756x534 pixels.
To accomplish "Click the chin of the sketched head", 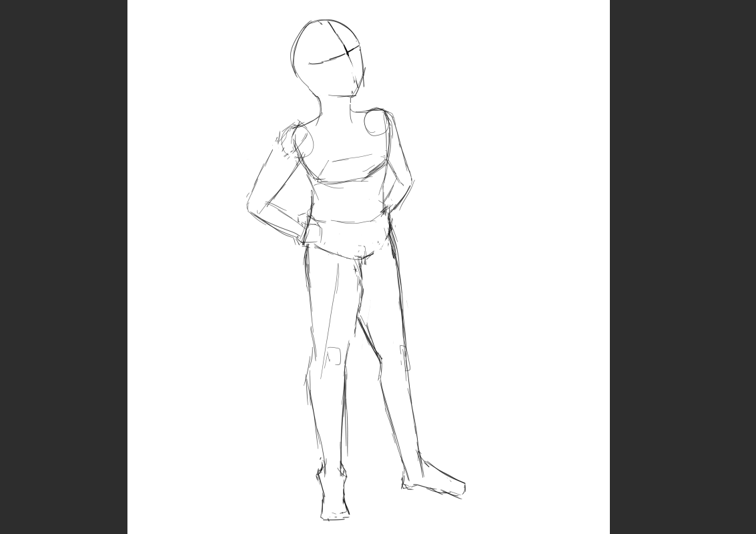I will (354, 93).
